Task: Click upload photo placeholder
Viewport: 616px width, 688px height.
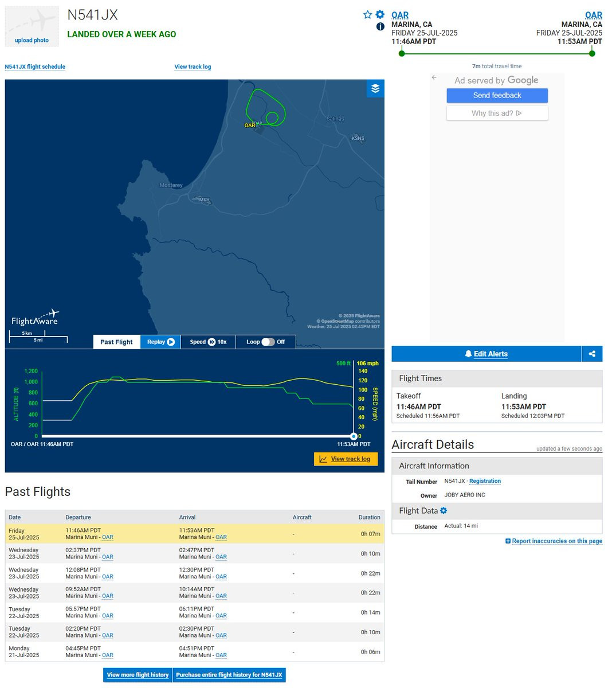Action: click(32, 26)
